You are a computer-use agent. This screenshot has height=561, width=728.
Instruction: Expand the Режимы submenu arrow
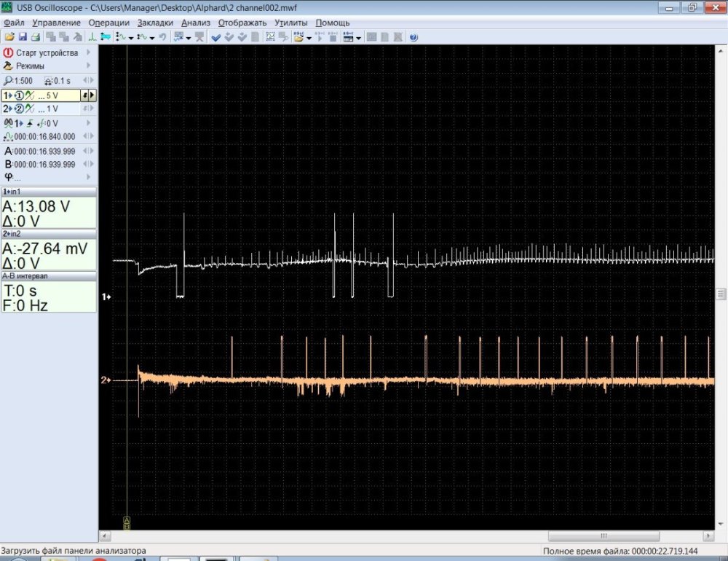tap(89, 66)
